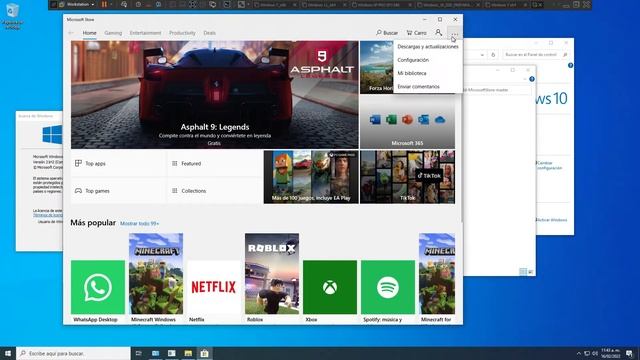This screenshot has height=360, width=640.
Task: Show hidden system tray icons
Action: click(x=578, y=353)
